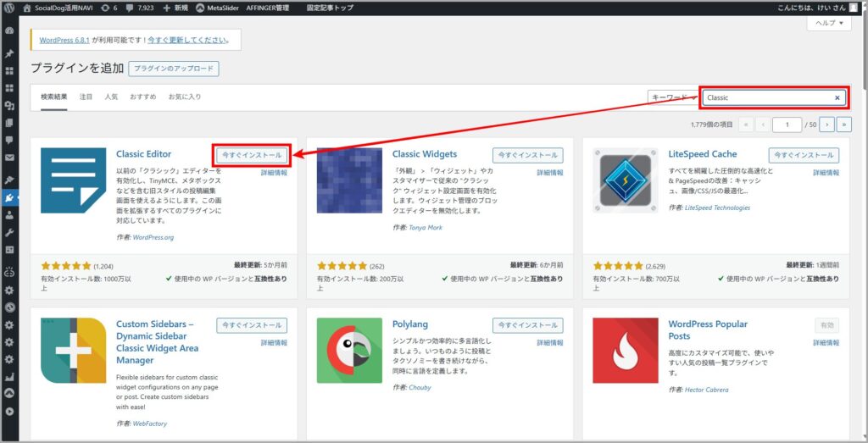The image size is (868, 443).
Task: Open 詳細情報 for Classic Editor
Action: tap(274, 173)
